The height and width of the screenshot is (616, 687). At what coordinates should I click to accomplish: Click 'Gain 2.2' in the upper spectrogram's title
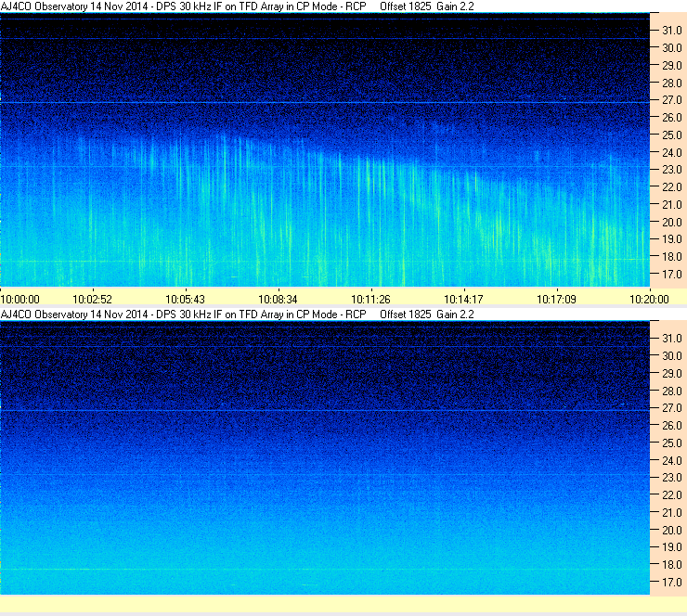pos(455,6)
